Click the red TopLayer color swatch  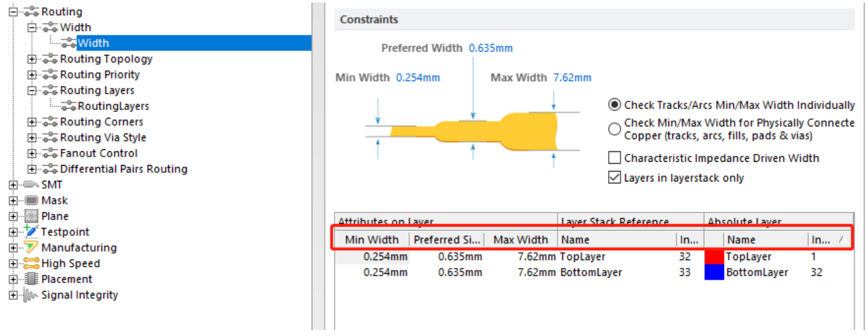[x=714, y=257]
